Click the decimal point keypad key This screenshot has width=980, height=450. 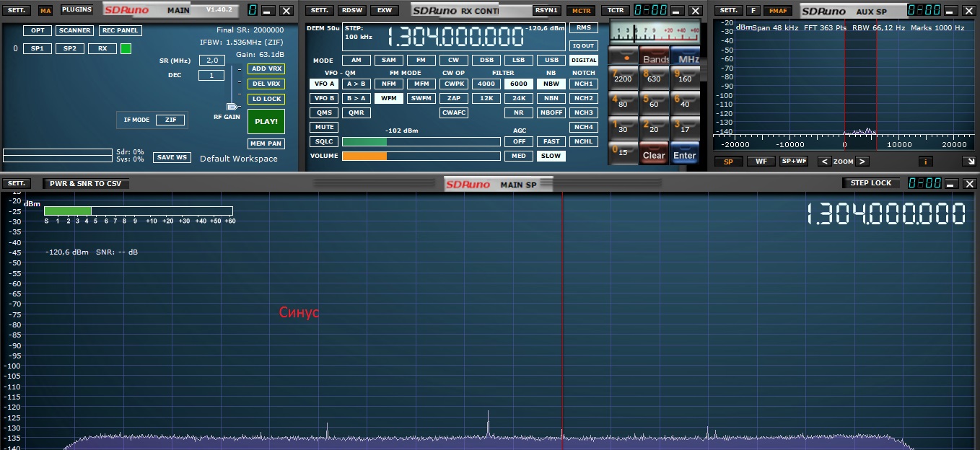623,56
